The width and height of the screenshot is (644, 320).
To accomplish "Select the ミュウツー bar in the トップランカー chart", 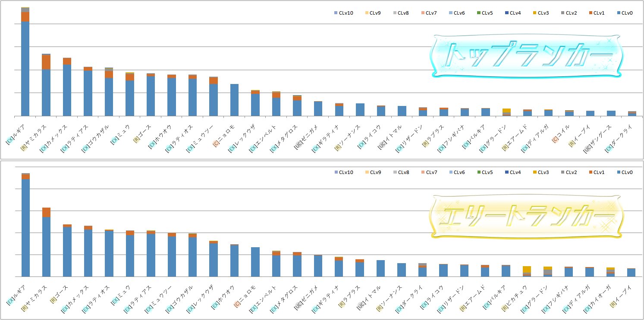I will (x=214, y=96).
